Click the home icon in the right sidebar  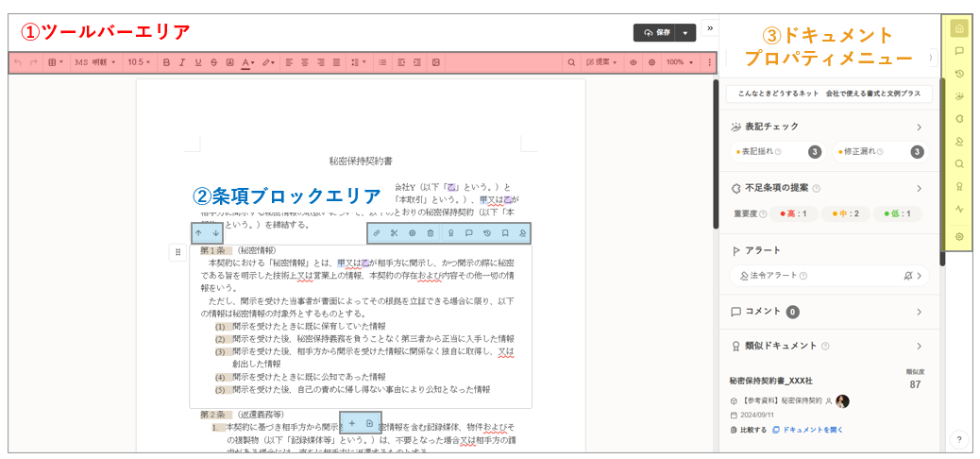point(959,28)
